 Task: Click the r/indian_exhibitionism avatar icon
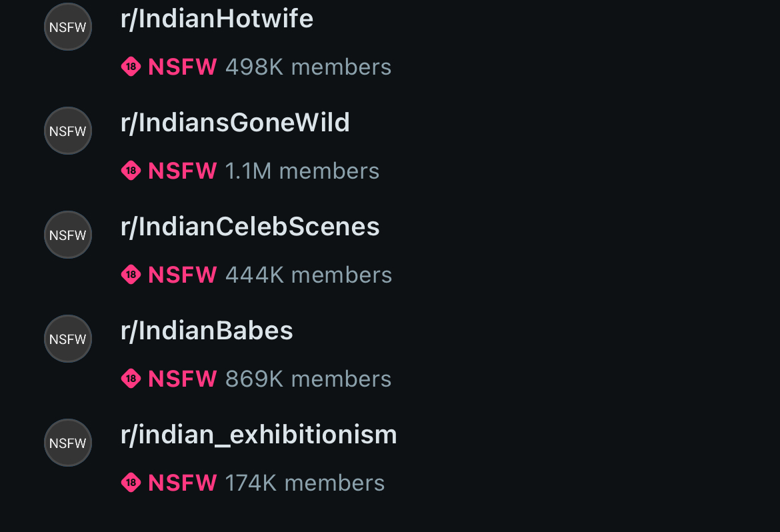click(x=68, y=443)
